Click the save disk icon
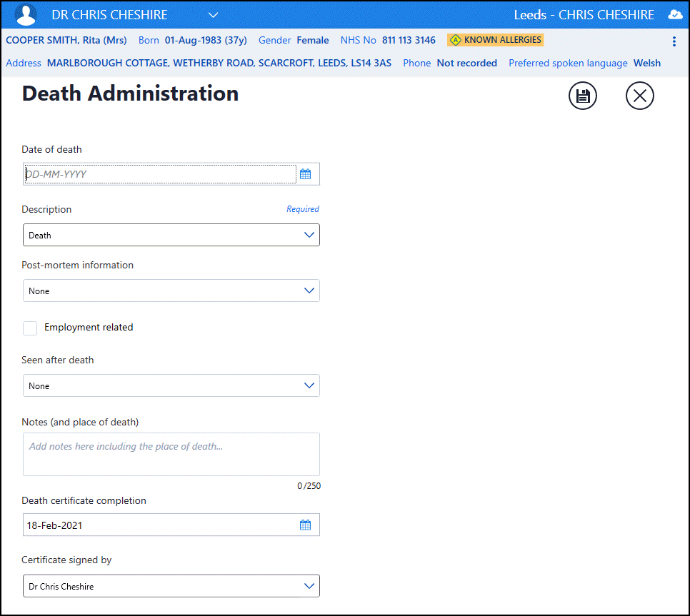The width and height of the screenshot is (690, 616). pyautogui.click(x=582, y=96)
